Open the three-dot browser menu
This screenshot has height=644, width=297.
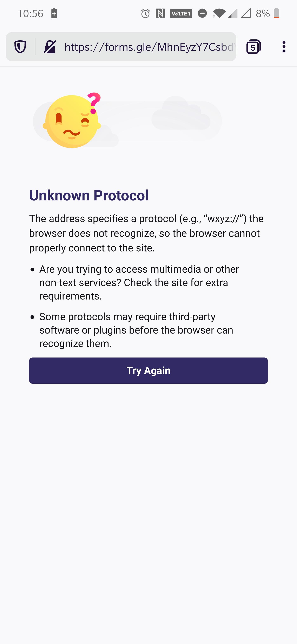284,47
